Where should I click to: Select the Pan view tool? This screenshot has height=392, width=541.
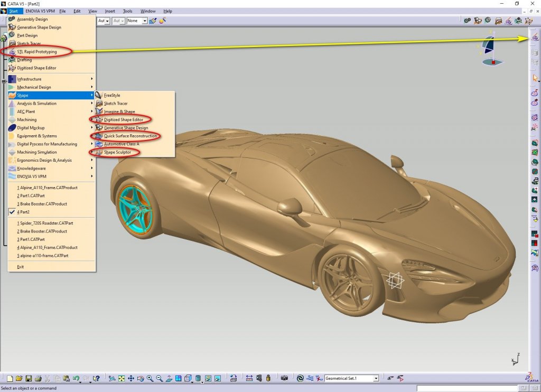click(x=130, y=378)
